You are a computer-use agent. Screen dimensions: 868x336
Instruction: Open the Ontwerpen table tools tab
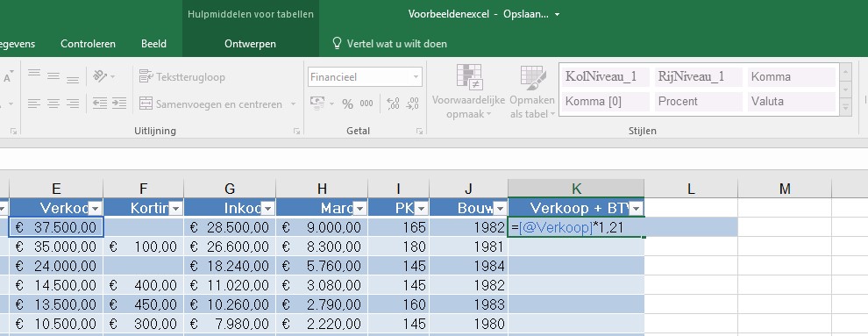pos(250,44)
